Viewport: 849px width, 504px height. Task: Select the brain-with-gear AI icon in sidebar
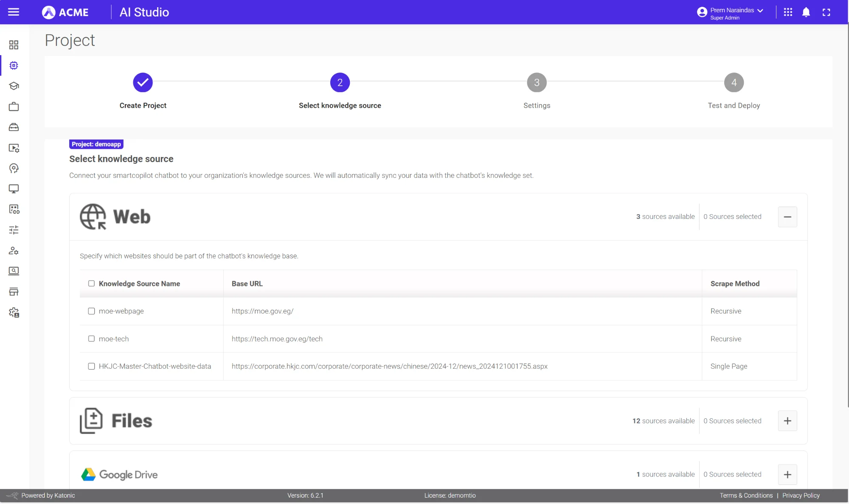coord(14,168)
